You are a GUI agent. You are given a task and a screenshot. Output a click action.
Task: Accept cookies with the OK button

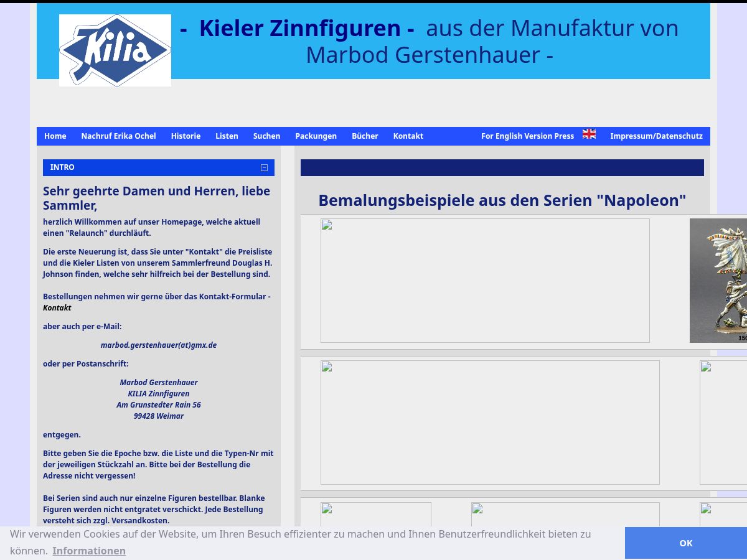click(686, 543)
